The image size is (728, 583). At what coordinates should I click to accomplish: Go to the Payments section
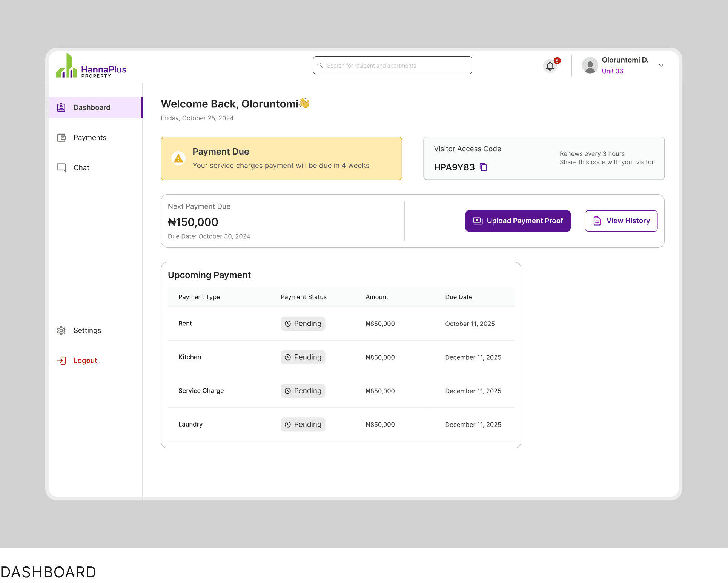pyautogui.click(x=90, y=138)
